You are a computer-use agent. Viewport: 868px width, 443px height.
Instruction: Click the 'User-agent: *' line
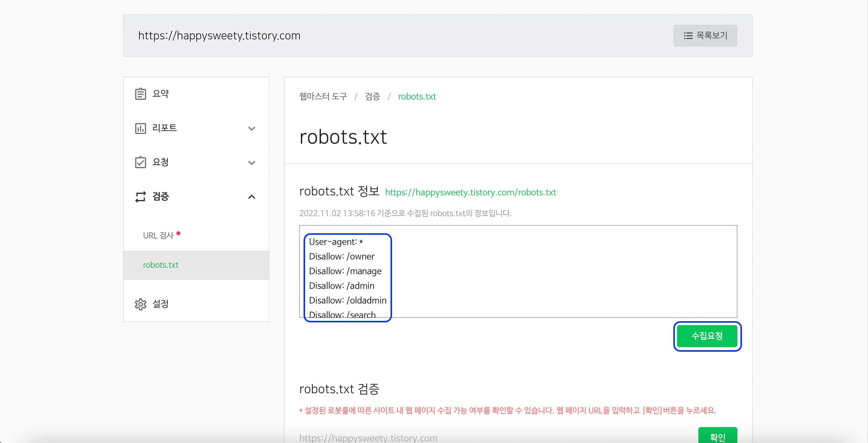[x=336, y=242]
